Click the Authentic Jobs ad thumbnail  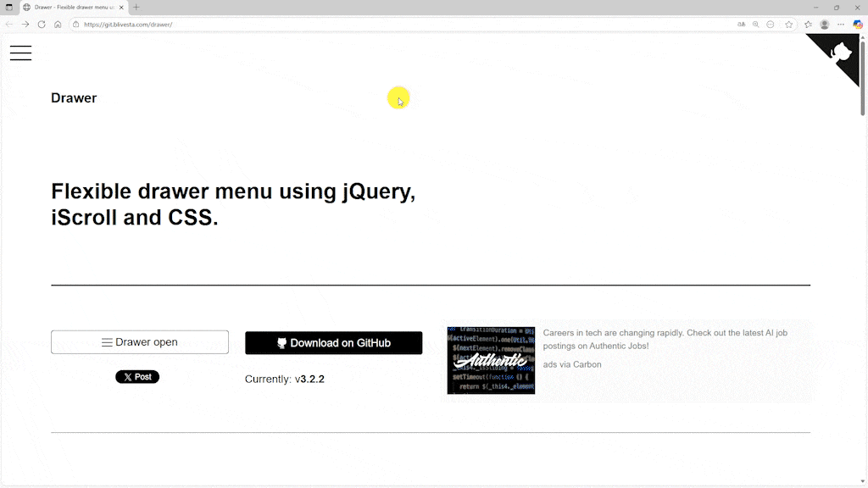coord(491,360)
